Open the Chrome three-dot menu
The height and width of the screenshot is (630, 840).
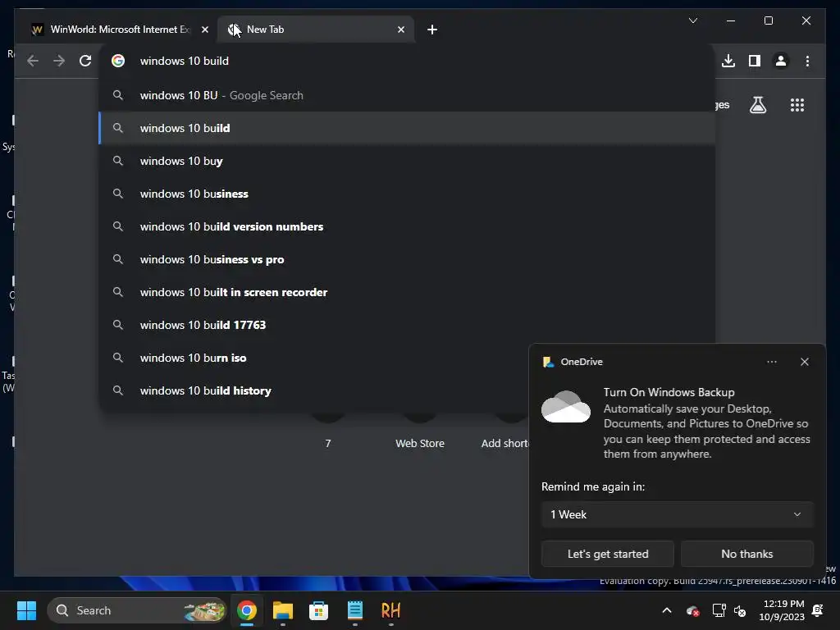click(x=807, y=61)
